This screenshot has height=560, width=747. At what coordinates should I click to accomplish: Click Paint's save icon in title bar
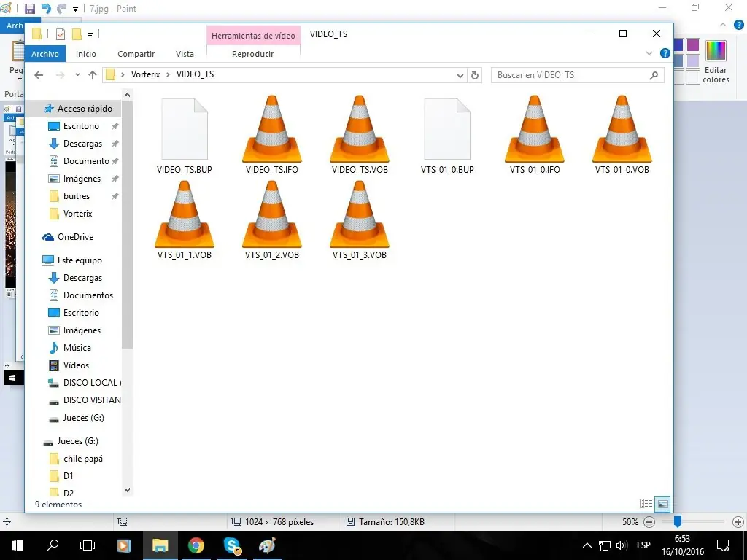pyautogui.click(x=29, y=9)
